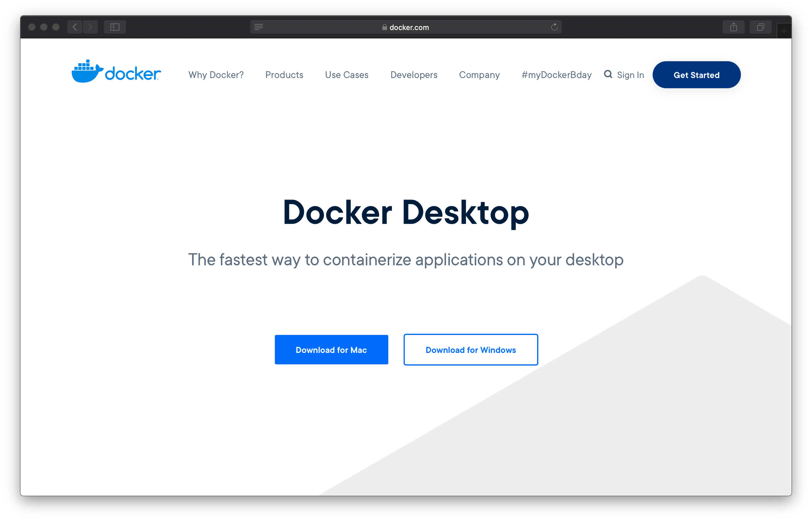The image size is (812, 521).
Task: Click Download for Mac button
Action: [331, 349]
